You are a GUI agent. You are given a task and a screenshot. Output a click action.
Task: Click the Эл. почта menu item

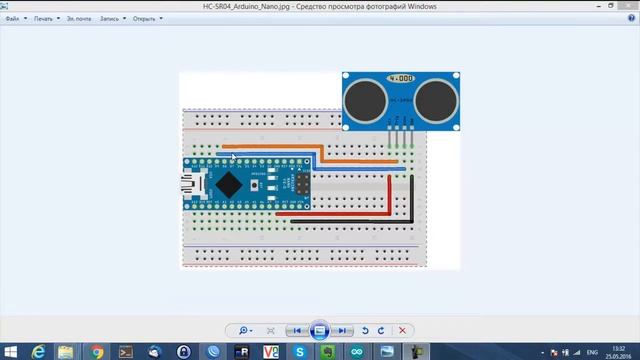79,19
